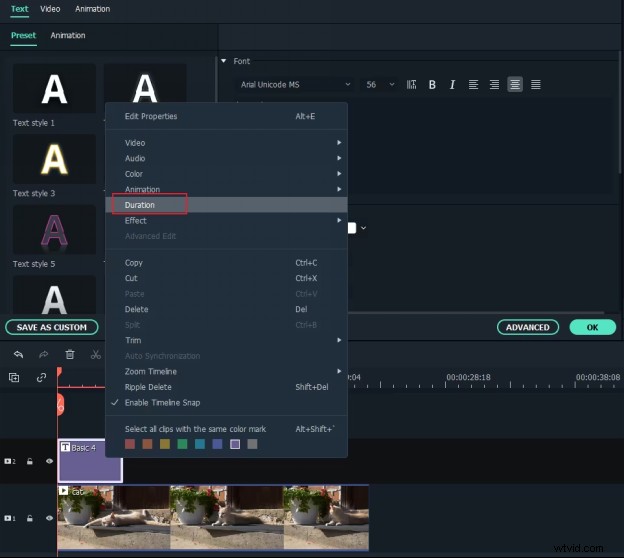Image resolution: width=624 pixels, height=558 pixels.
Task: Select Delete from the context menu
Action: tap(226, 309)
